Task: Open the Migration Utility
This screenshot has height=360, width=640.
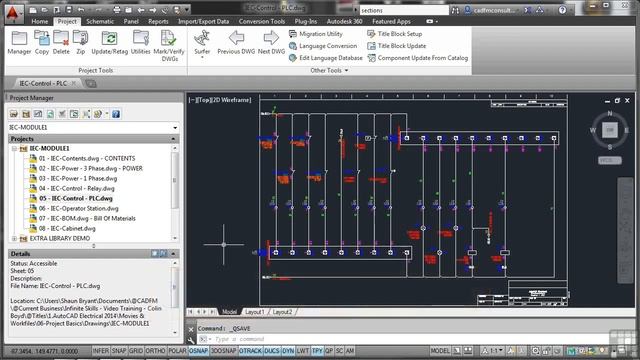Action: [316, 34]
